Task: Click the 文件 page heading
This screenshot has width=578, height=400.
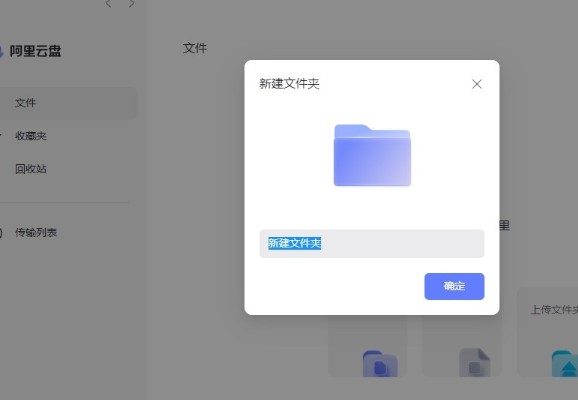Action: (x=195, y=48)
